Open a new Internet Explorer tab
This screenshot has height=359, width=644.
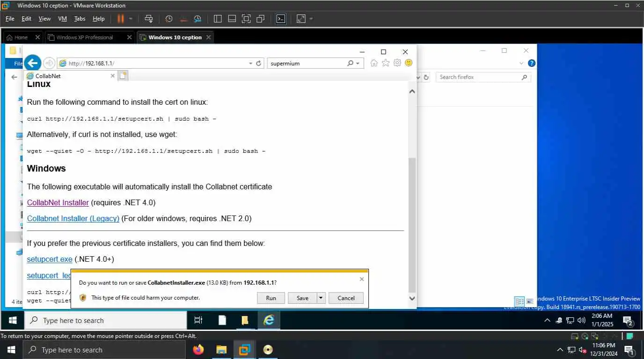click(123, 76)
